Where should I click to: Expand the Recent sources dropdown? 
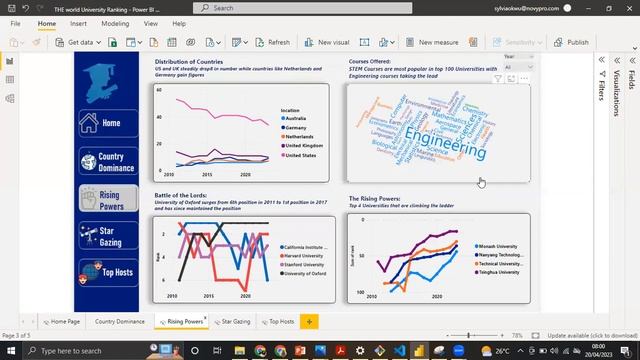218,42
